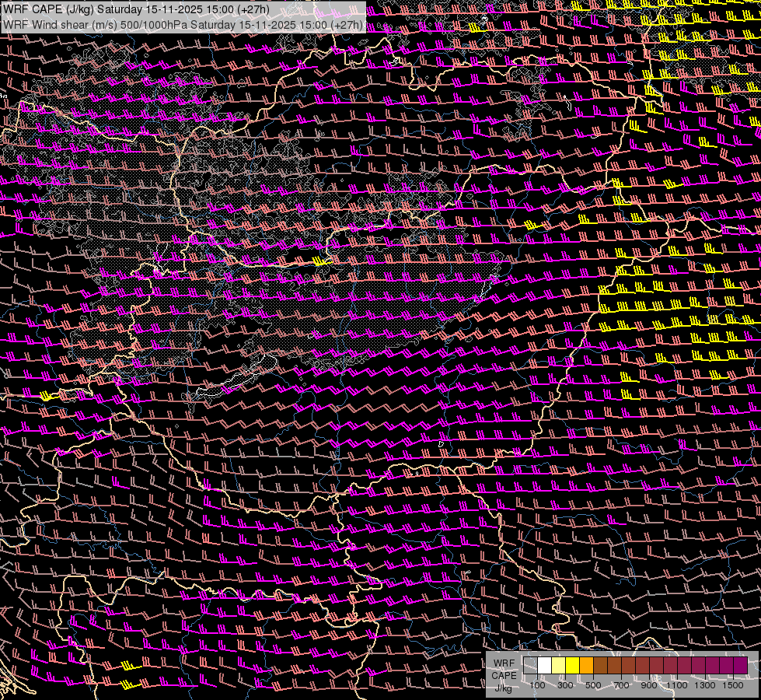This screenshot has height=700, width=761.
Task: Click the legend value 1500
Action: (733, 685)
